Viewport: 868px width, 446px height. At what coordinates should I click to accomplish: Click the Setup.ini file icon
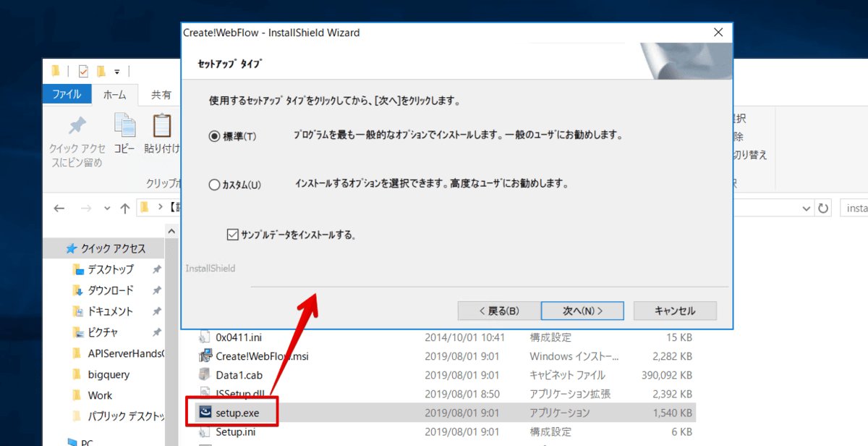(x=204, y=432)
